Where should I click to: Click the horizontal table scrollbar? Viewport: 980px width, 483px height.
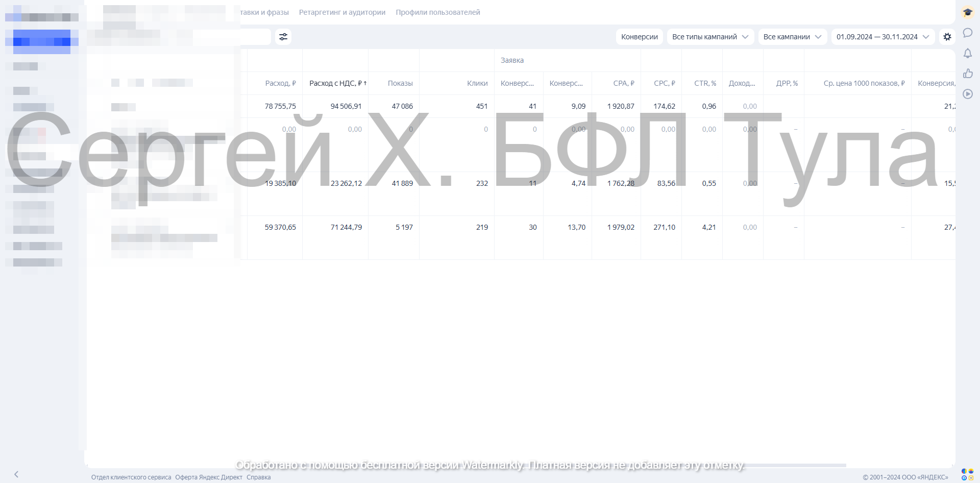[466, 466]
